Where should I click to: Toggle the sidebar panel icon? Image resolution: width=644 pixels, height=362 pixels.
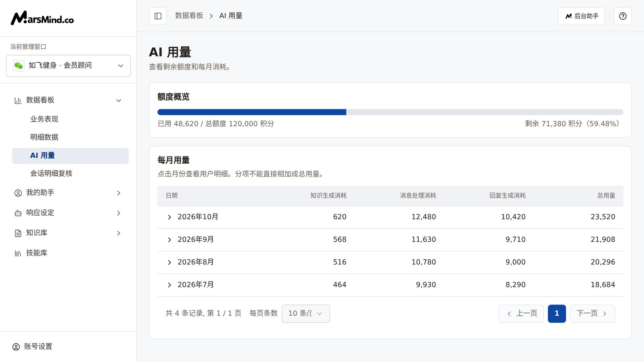[158, 16]
